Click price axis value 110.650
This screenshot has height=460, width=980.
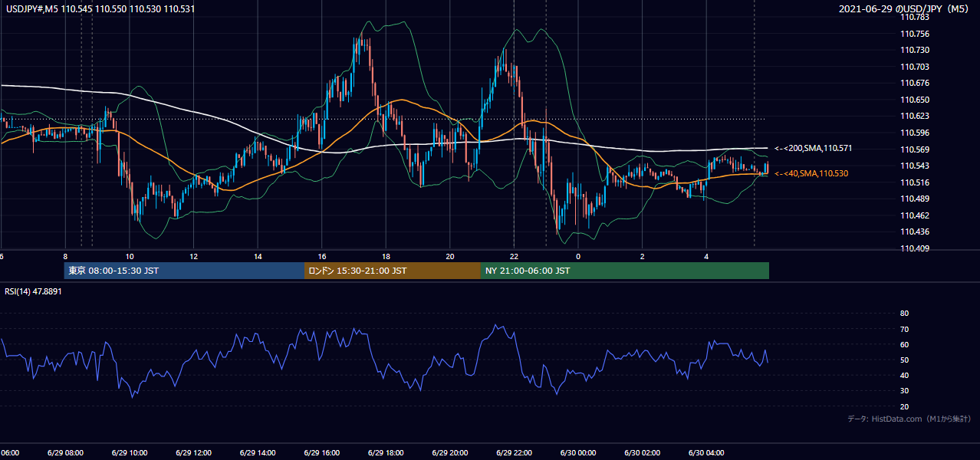pos(916,100)
